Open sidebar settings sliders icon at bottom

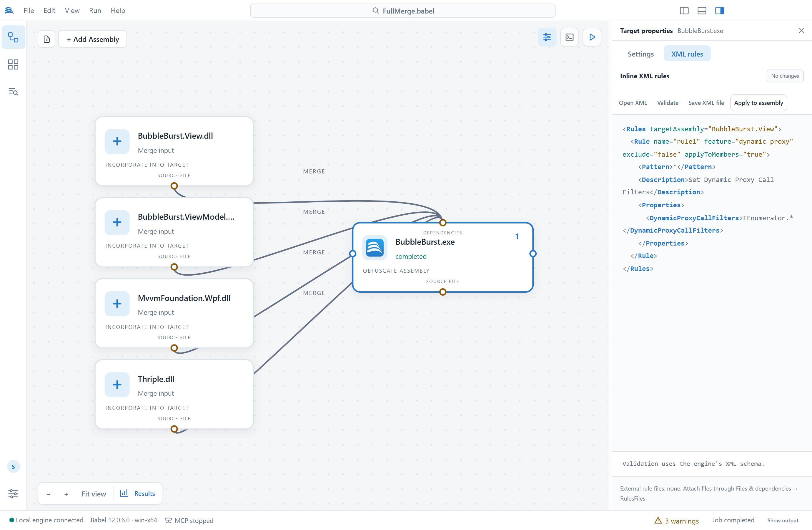pos(13,493)
